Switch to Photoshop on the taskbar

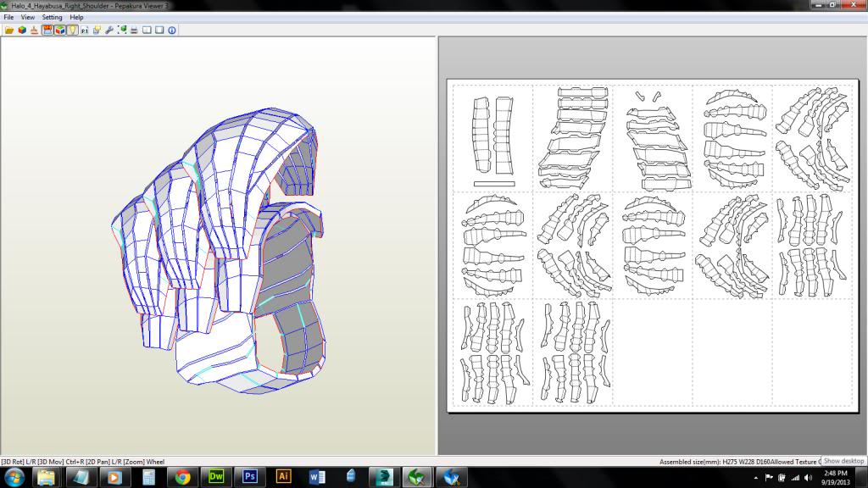click(250, 477)
